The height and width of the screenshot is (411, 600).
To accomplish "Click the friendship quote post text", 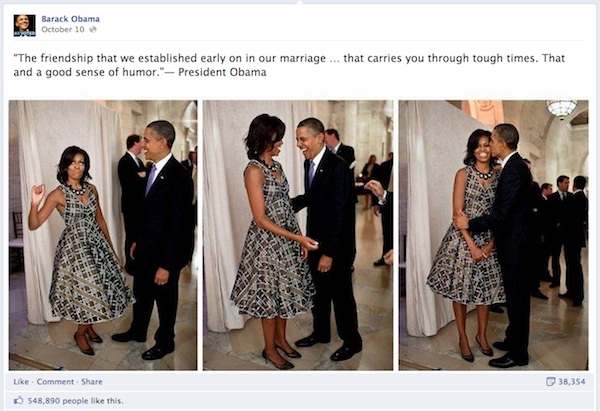I will click(x=289, y=65).
